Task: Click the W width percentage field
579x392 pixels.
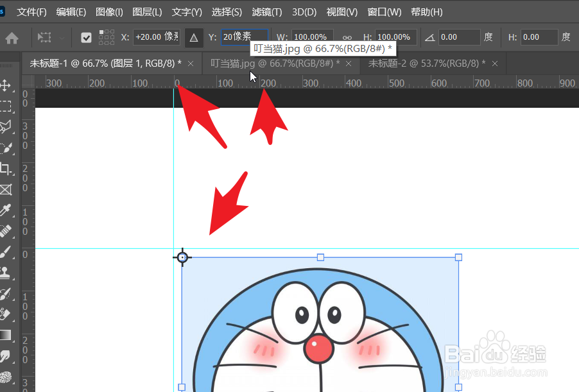Action: [x=313, y=37]
